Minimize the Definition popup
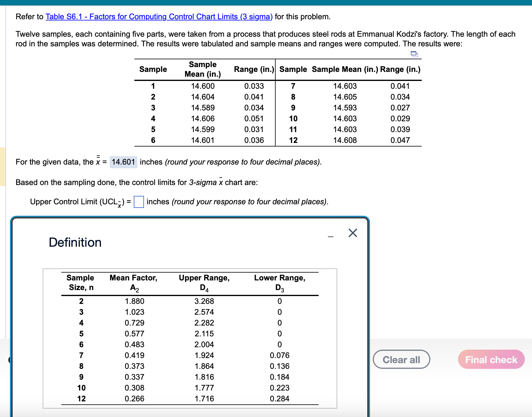 click(331, 236)
